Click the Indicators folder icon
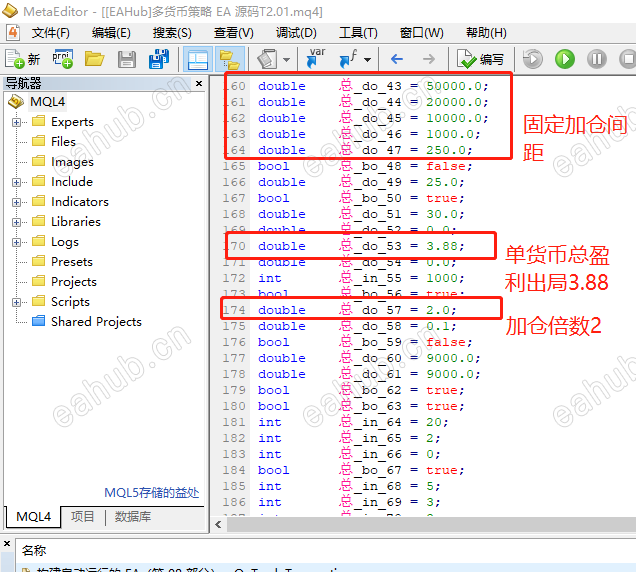This screenshot has height=572, width=636. (x=39, y=201)
